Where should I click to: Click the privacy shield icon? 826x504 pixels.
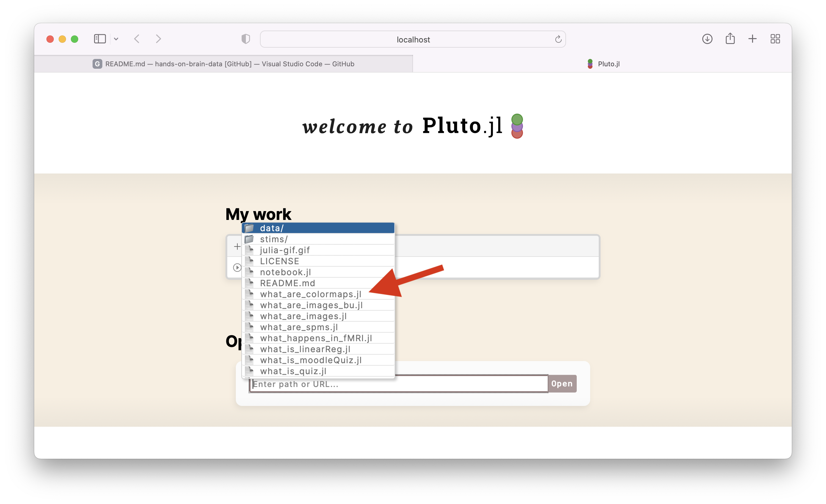(x=246, y=39)
